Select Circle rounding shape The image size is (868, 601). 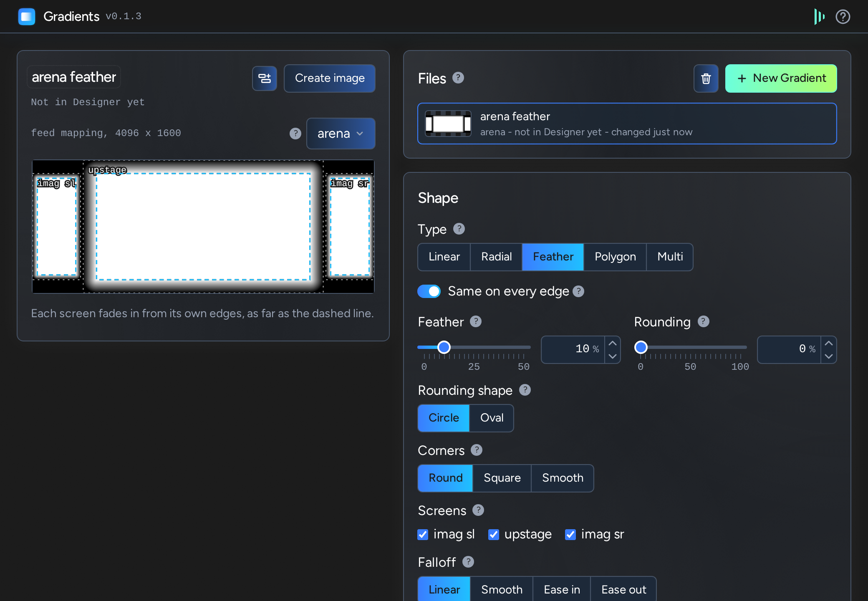(x=444, y=418)
